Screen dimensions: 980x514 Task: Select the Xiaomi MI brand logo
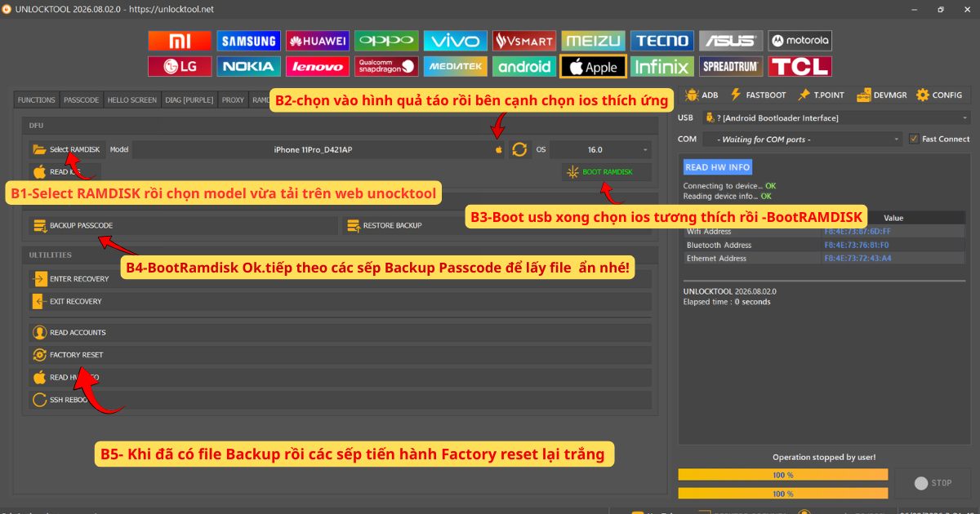point(180,41)
